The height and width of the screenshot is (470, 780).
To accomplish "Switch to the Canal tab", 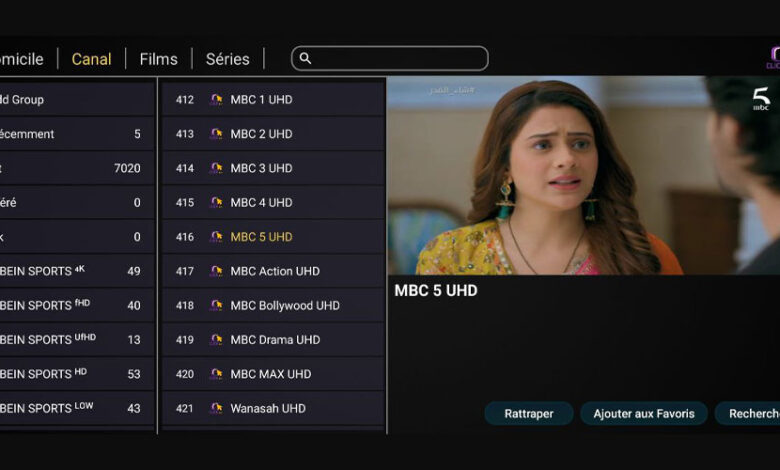I will point(92,59).
